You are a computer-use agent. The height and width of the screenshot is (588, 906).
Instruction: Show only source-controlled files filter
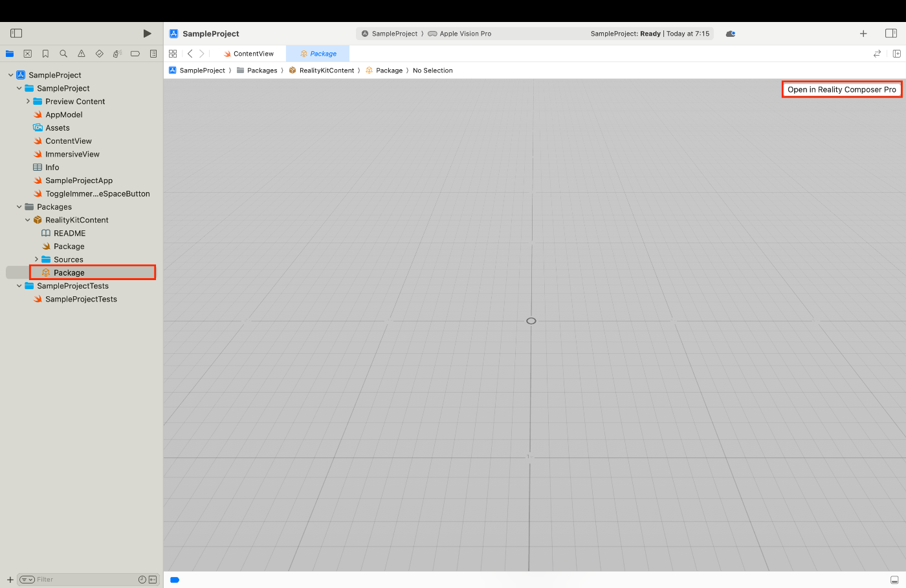point(153,580)
